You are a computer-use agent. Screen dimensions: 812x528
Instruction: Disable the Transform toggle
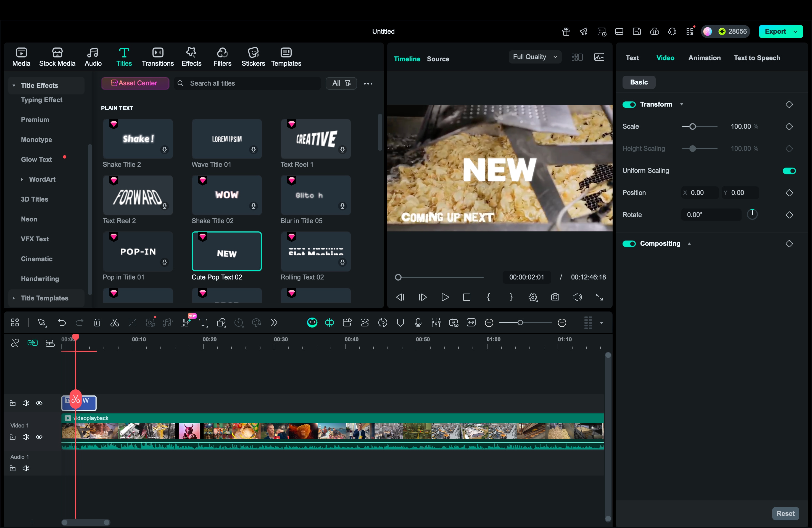(x=629, y=104)
